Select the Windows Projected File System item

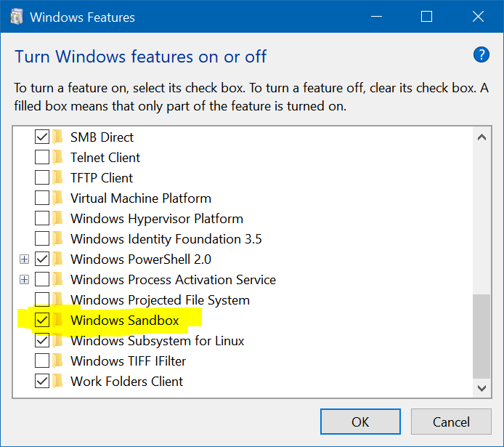click(160, 299)
